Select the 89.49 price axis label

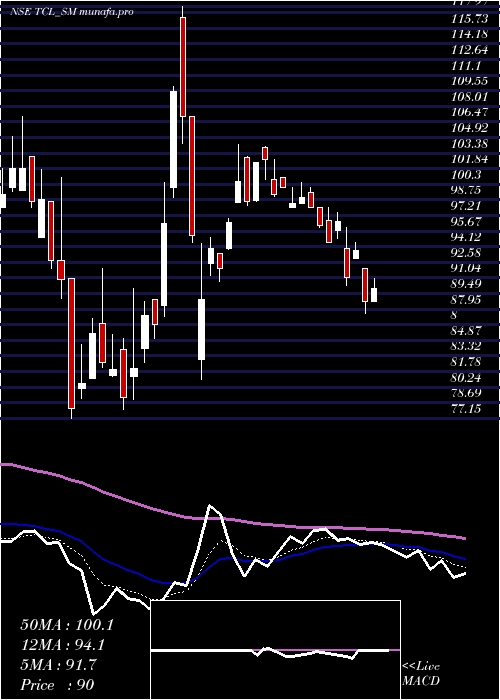pyautogui.click(x=467, y=284)
